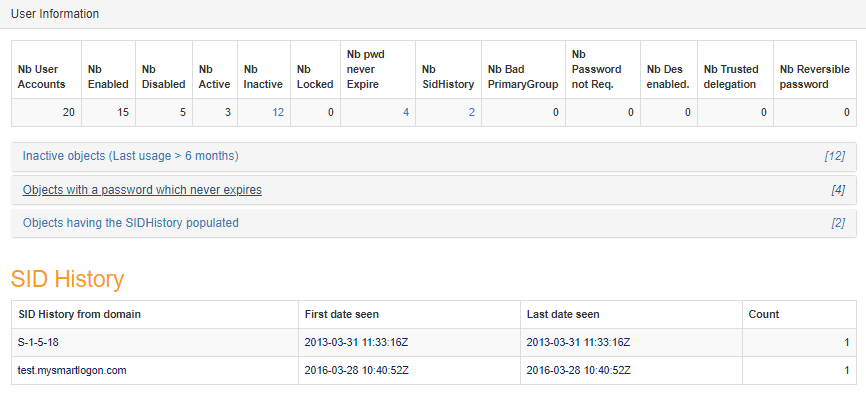The image size is (866, 398).
Task: Click the [4] count beside never expires
Action: coord(838,190)
